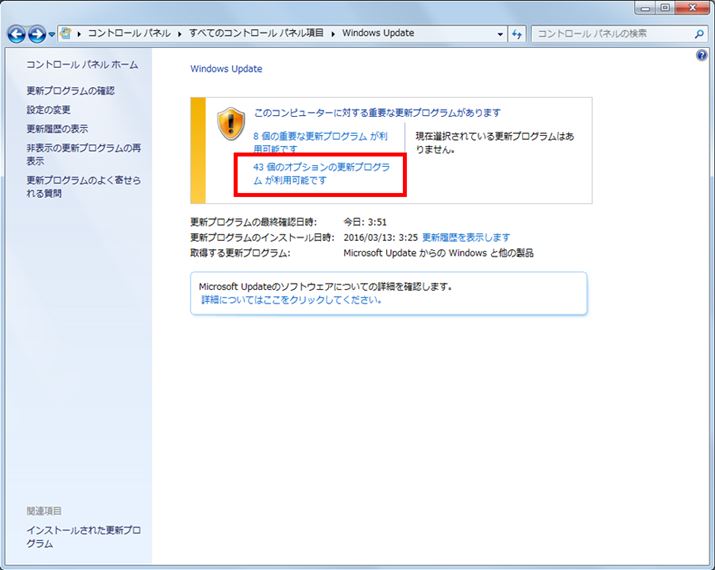Click the Control Panel icon in address bar
715x570 pixels.
coord(66,33)
